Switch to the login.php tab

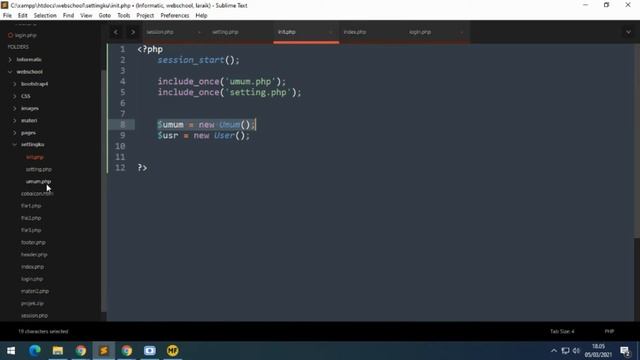420,32
